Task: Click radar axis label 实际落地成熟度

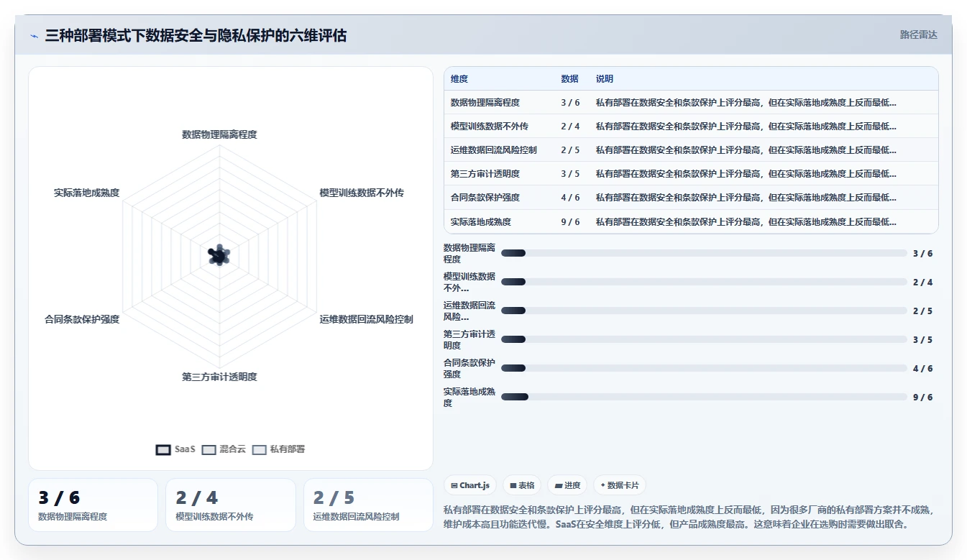Action: [86, 193]
